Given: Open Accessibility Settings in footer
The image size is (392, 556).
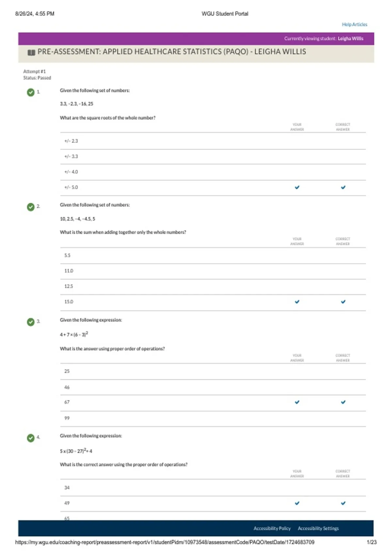Looking at the screenshot, I should (x=318, y=528).
